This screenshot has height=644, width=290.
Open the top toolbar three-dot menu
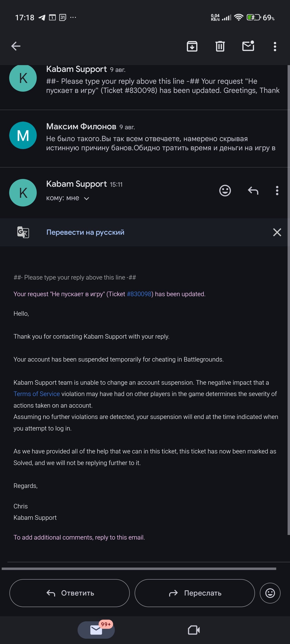click(x=275, y=47)
